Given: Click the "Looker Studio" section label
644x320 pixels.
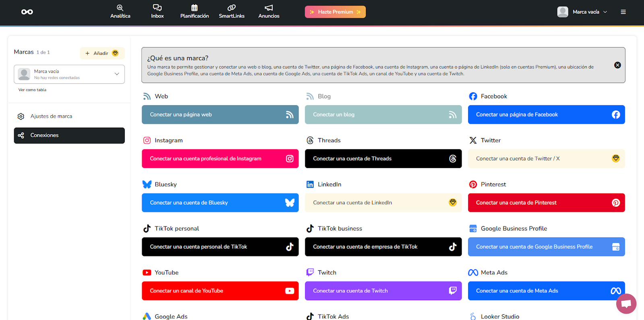Looking at the screenshot, I should coord(500,316).
